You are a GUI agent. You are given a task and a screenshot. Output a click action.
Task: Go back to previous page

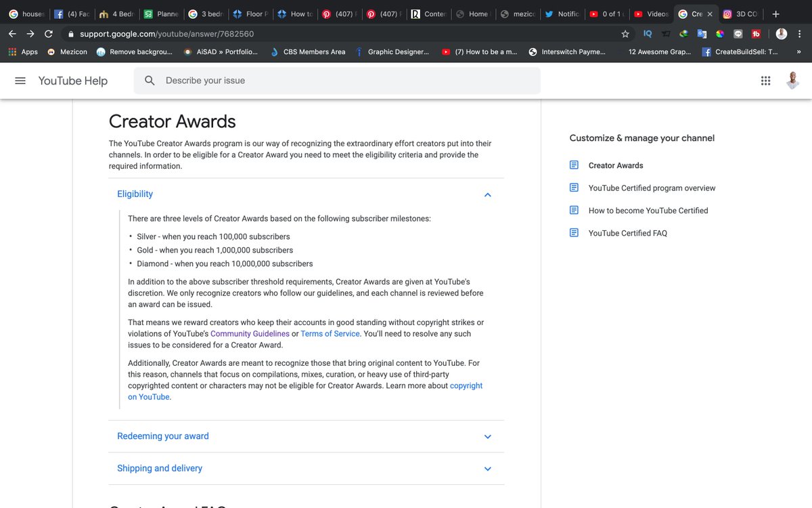[12, 34]
